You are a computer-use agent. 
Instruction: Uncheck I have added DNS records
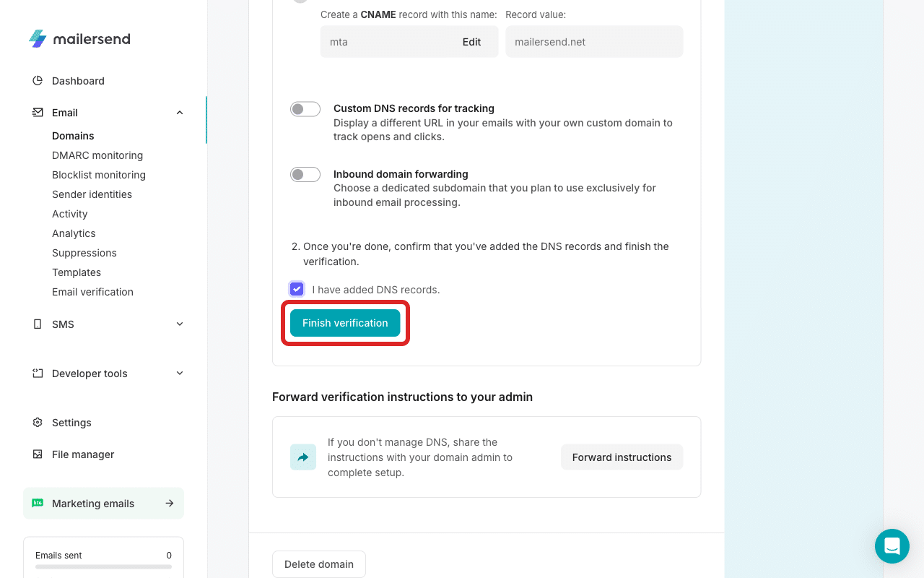click(x=297, y=288)
